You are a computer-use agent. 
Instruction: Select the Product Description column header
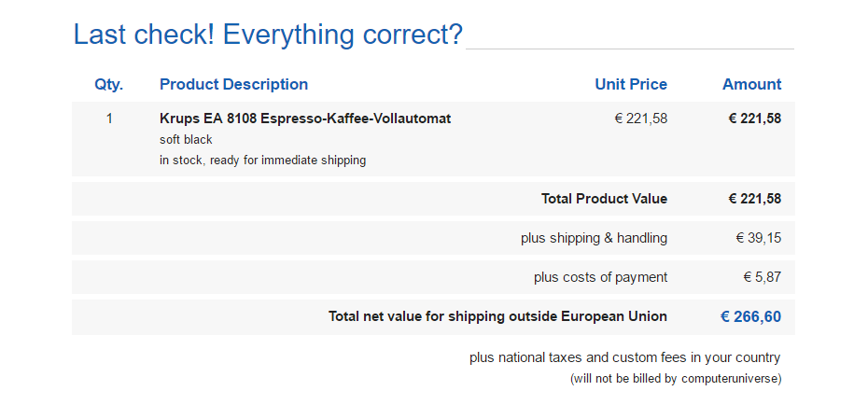pyautogui.click(x=233, y=85)
